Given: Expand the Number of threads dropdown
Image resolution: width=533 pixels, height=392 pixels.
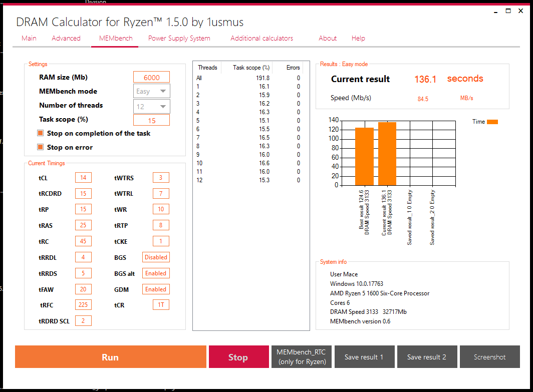Looking at the screenshot, I should (x=152, y=106).
